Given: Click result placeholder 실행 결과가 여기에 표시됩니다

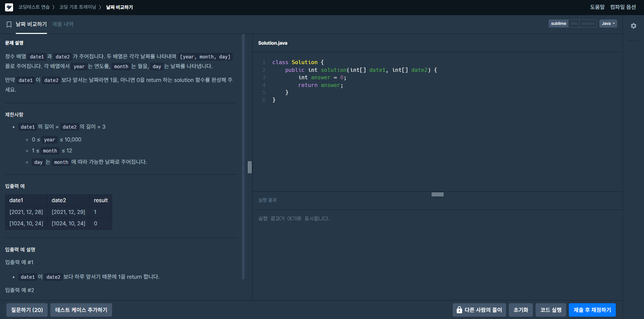Looking at the screenshot, I should pyautogui.click(x=294, y=219).
